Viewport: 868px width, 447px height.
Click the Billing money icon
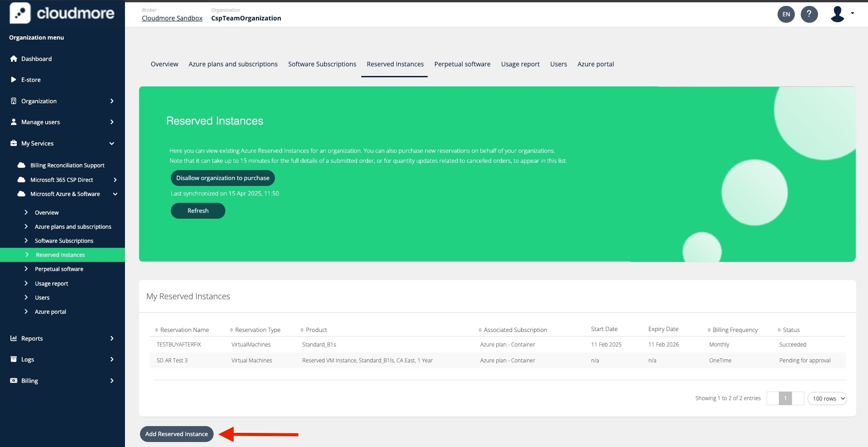14,381
